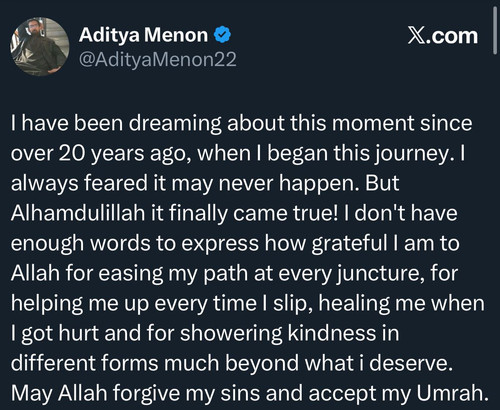Image resolution: width=500 pixels, height=410 pixels.
Task: Open Aditya Menon's profile picture
Action: [40, 47]
